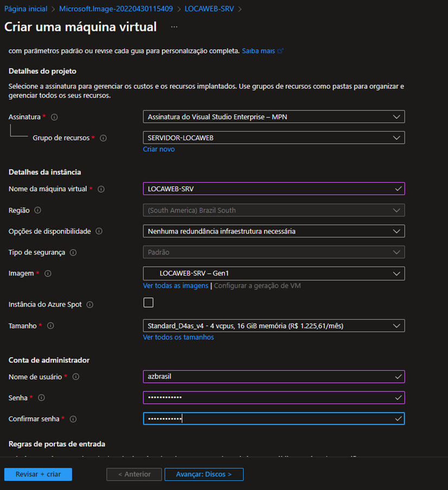Screen dimensions: 448x490
Task: Open the Tamanho size dropdown
Action: 273,326
